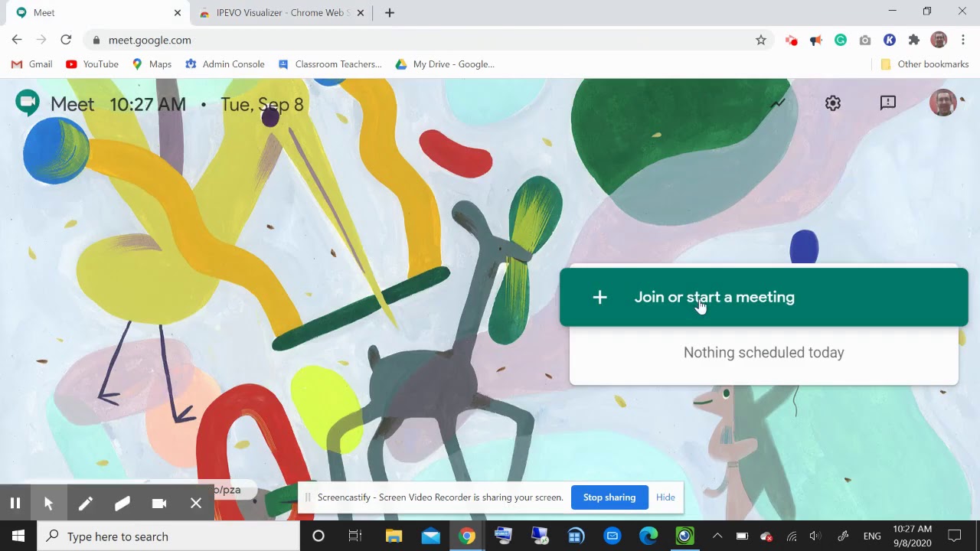The image size is (980, 551).
Task: Open the Maps bookmark
Action: click(152, 64)
